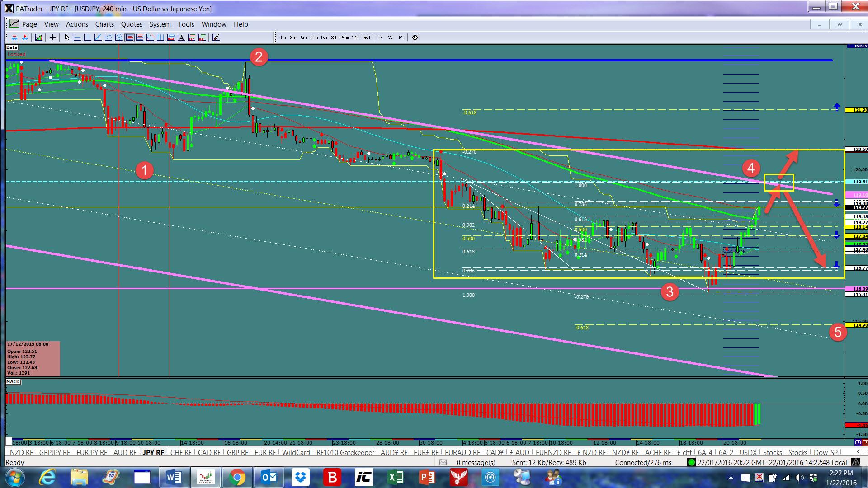Open the Window menu
Screen dimensions: 868x488
tap(214, 24)
